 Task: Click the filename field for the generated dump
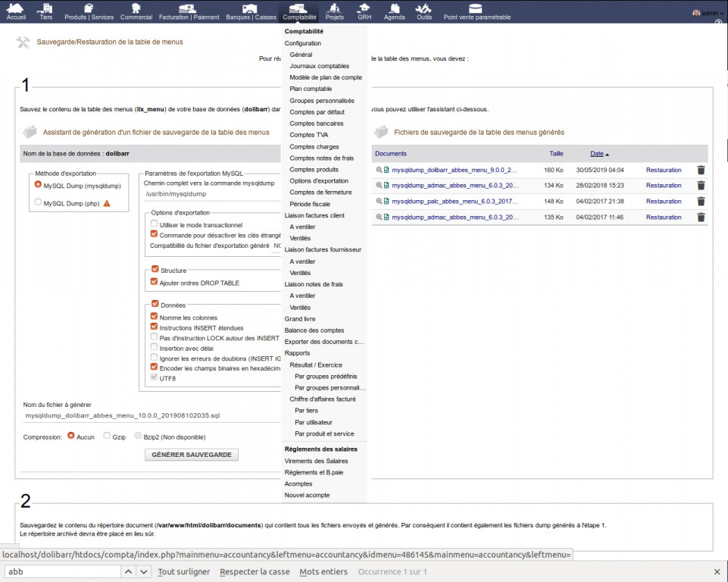pos(136,416)
